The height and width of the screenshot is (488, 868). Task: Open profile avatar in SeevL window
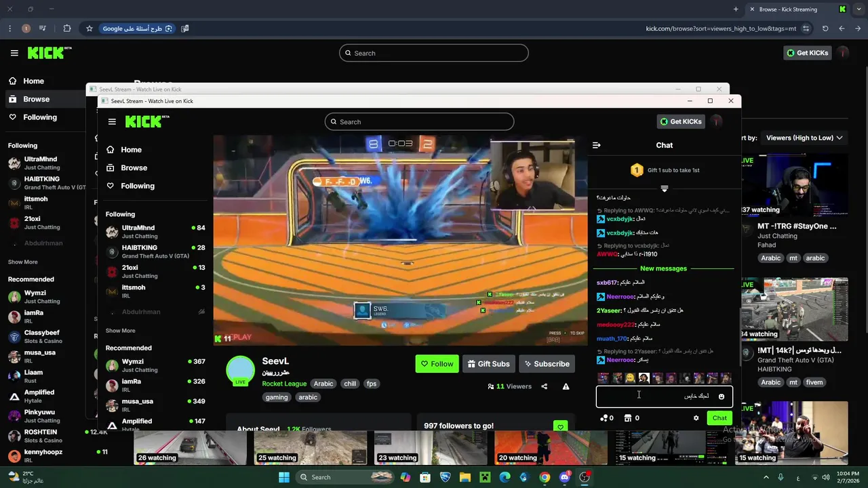tap(717, 121)
